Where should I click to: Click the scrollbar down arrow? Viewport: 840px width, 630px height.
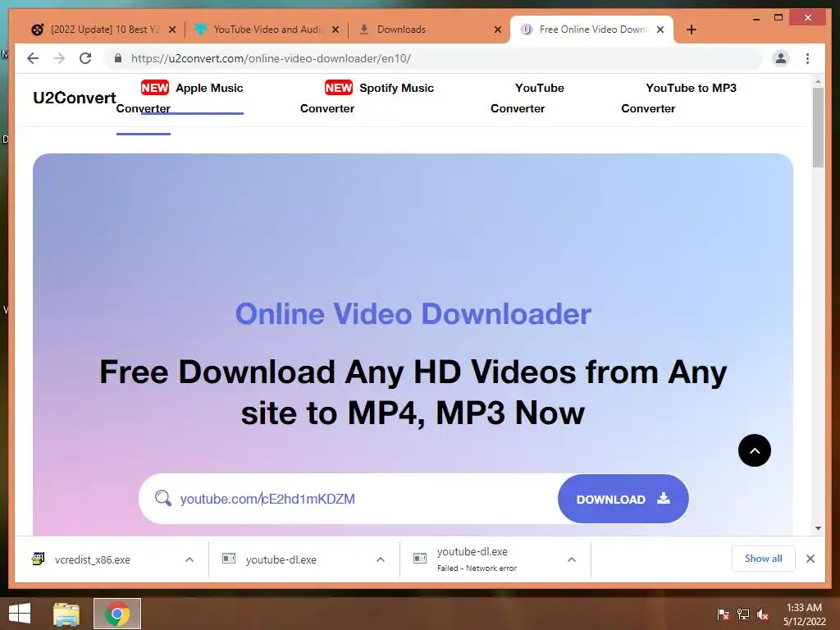(x=818, y=528)
